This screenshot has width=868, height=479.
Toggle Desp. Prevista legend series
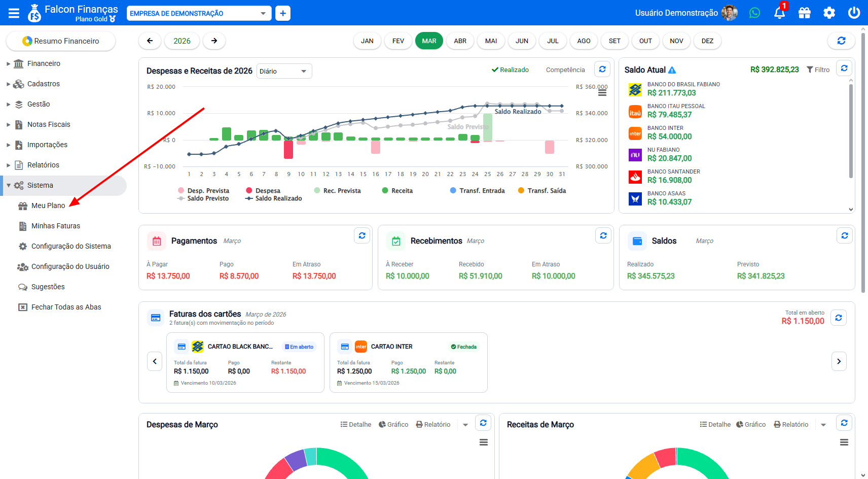click(x=203, y=191)
